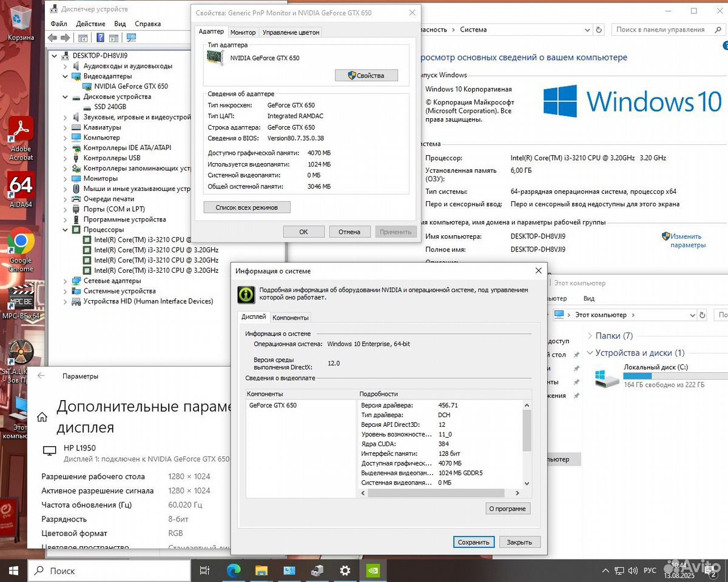Screen dimensions: 728x582
Task: Open Adobe Acrobat desktop shortcut
Action: pyautogui.click(x=21, y=138)
